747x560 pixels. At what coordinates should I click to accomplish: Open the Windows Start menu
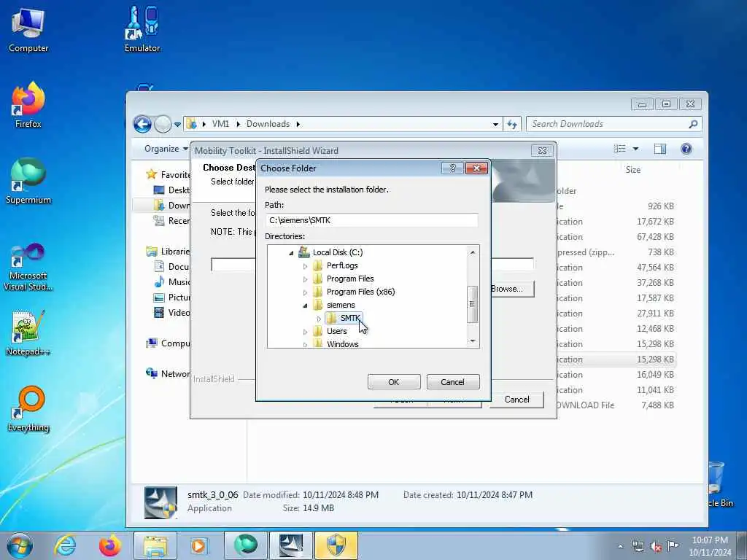click(20, 545)
